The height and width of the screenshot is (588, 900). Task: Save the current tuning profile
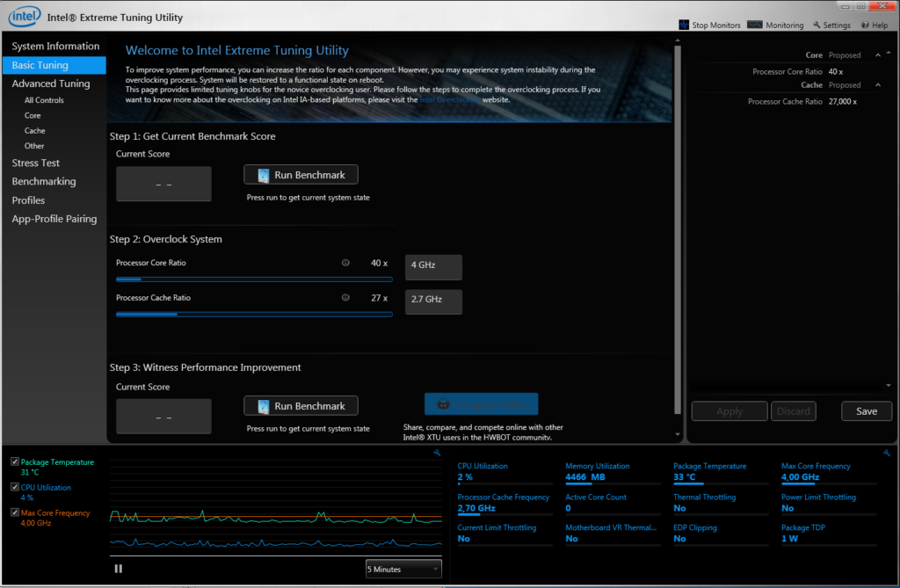[867, 411]
